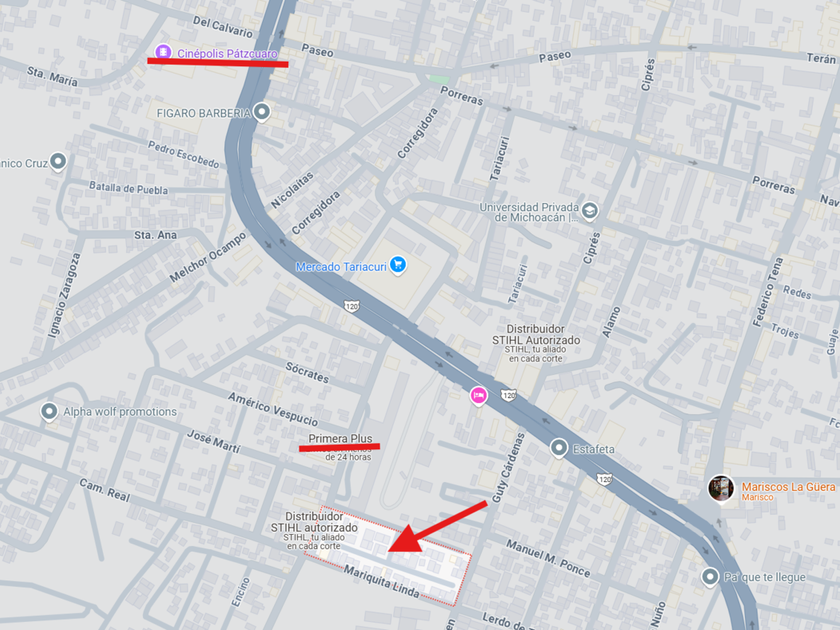
Task: Click the highlighted dotted area on Mariquita Linda
Action: click(x=388, y=556)
